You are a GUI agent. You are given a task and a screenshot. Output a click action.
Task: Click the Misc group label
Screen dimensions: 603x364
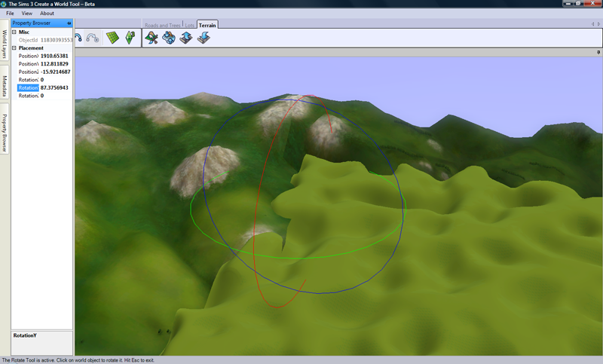(24, 32)
